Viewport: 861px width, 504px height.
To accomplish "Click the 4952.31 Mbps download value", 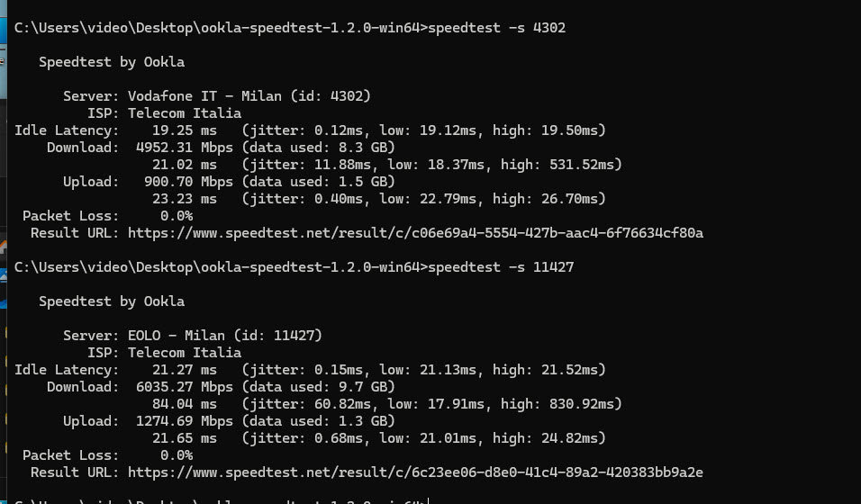I will coord(184,148).
